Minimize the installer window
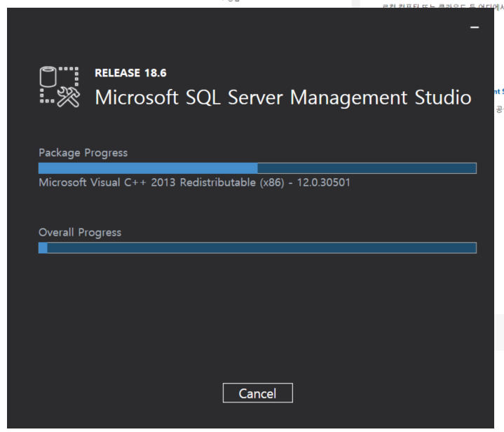This screenshot has height=432, width=504. [475, 27]
